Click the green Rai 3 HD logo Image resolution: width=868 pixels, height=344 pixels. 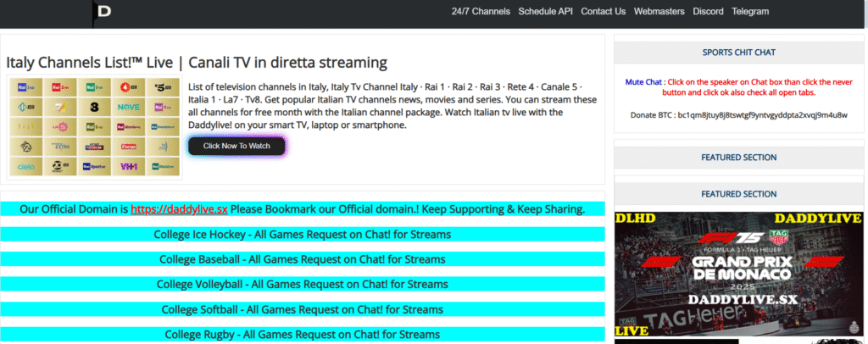click(95, 87)
